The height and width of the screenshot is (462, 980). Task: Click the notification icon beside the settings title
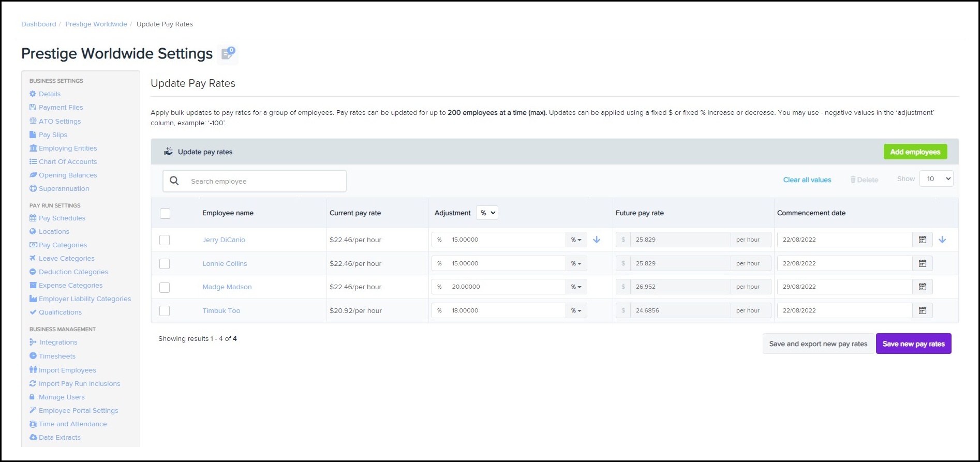(x=228, y=54)
